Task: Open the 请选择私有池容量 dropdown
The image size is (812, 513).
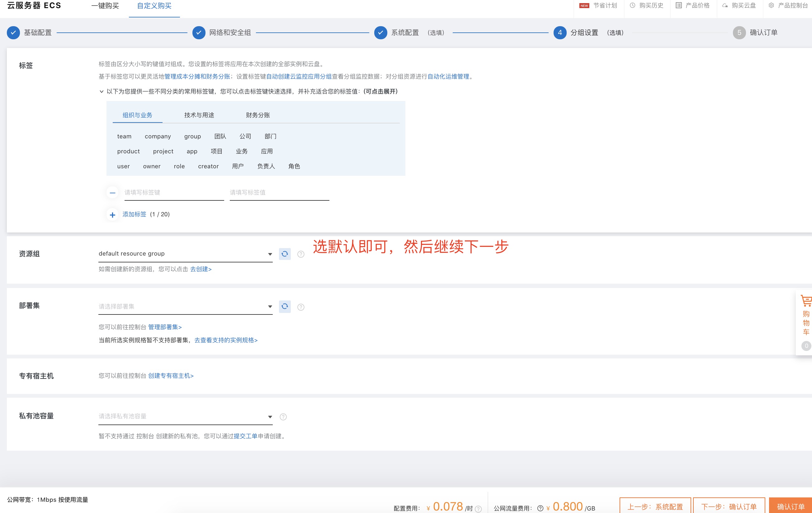Action: [185, 416]
